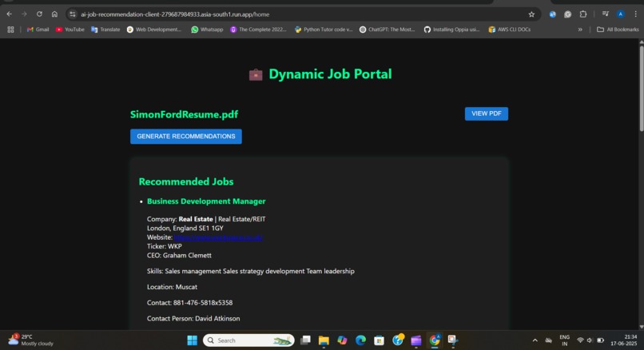Open Microsoft Store from the taskbar
The height and width of the screenshot is (350, 644).
click(x=379, y=340)
